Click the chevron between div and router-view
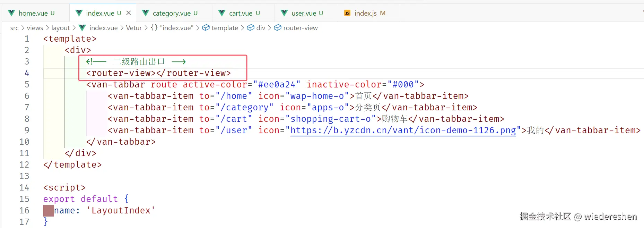Screen dimensions: 644x228 (270, 28)
